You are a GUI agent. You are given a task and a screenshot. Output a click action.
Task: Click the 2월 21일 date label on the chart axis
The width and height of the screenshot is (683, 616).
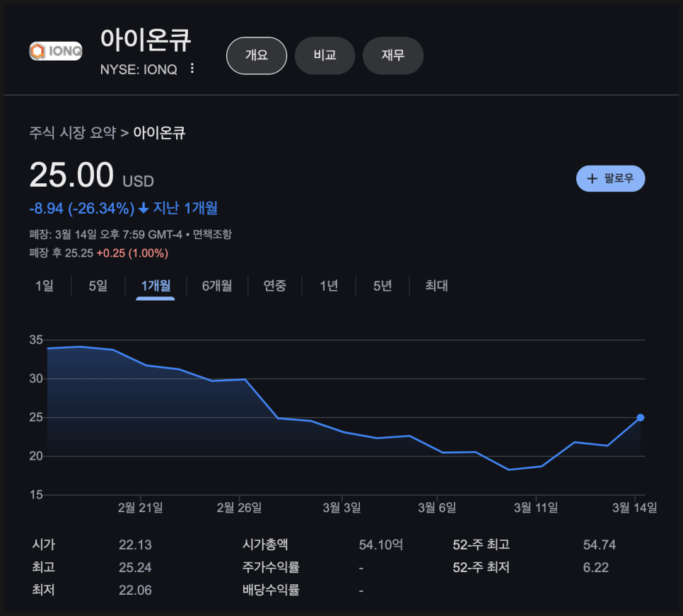pos(140,508)
